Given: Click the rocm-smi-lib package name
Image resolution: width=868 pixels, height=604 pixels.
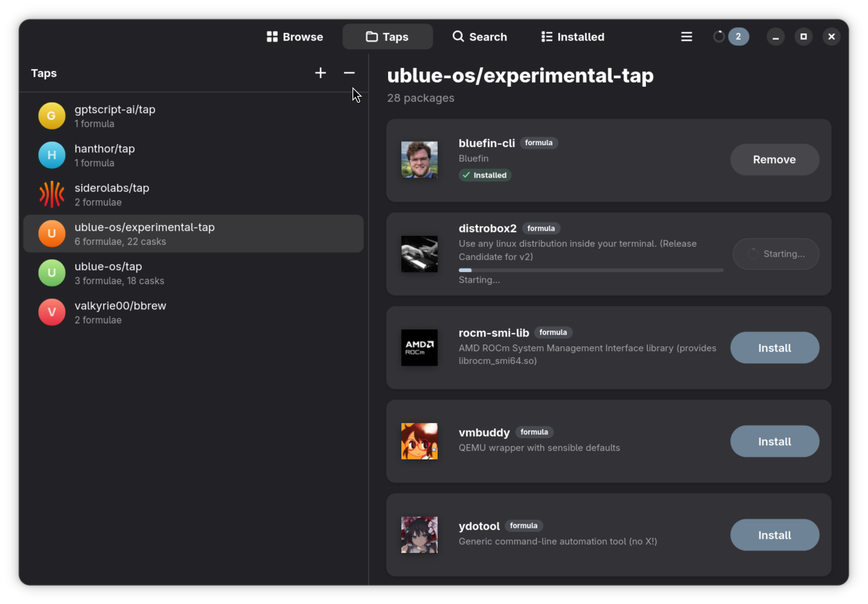Looking at the screenshot, I should 494,333.
